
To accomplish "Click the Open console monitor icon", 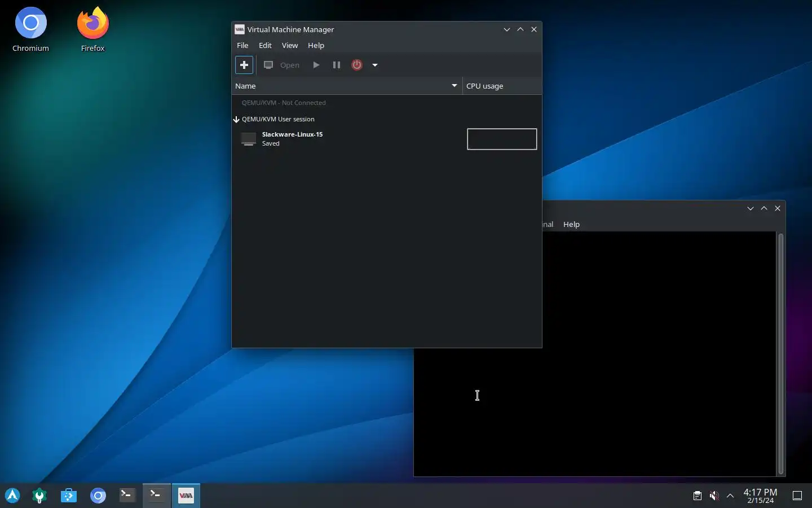I will click(x=269, y=65).
